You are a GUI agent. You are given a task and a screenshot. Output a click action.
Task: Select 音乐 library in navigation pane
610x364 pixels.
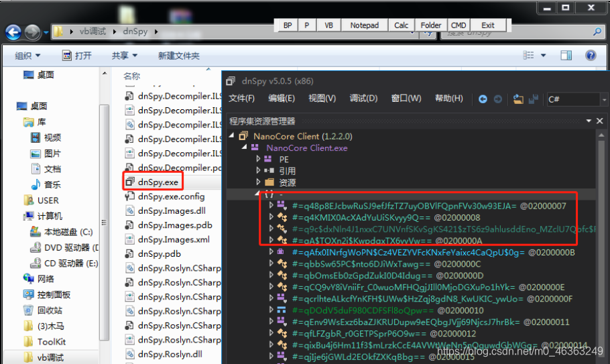pyautogui.click(x=46, y=185)
